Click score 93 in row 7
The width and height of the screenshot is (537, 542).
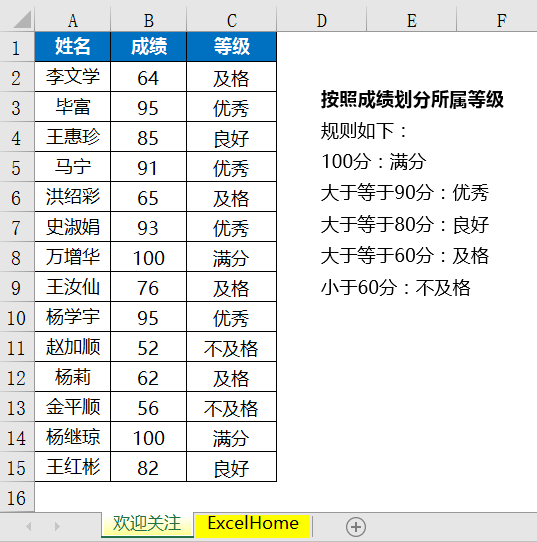pyautogui.click(x=149, y=227)
